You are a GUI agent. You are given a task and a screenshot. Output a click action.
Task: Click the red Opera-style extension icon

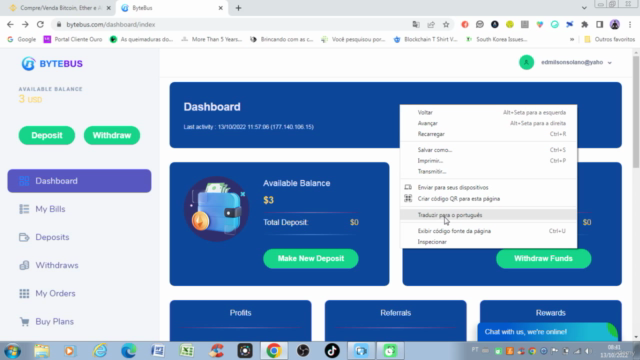[x=464, y=24]
